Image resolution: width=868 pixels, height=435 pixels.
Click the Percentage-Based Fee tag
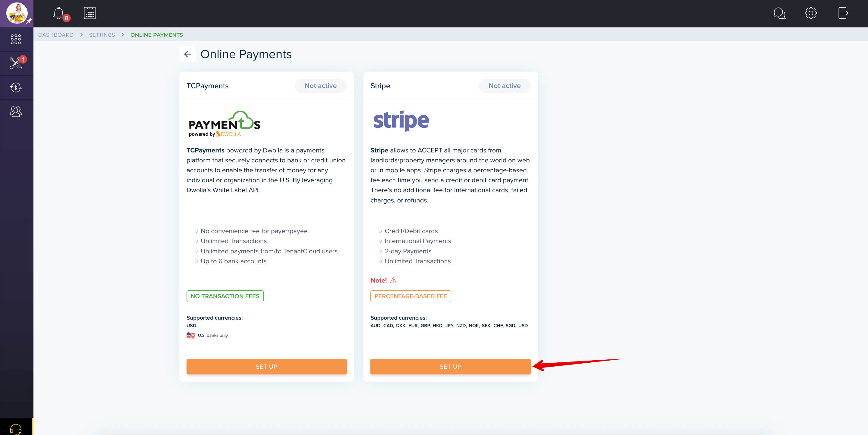click(x=410, y=296)
